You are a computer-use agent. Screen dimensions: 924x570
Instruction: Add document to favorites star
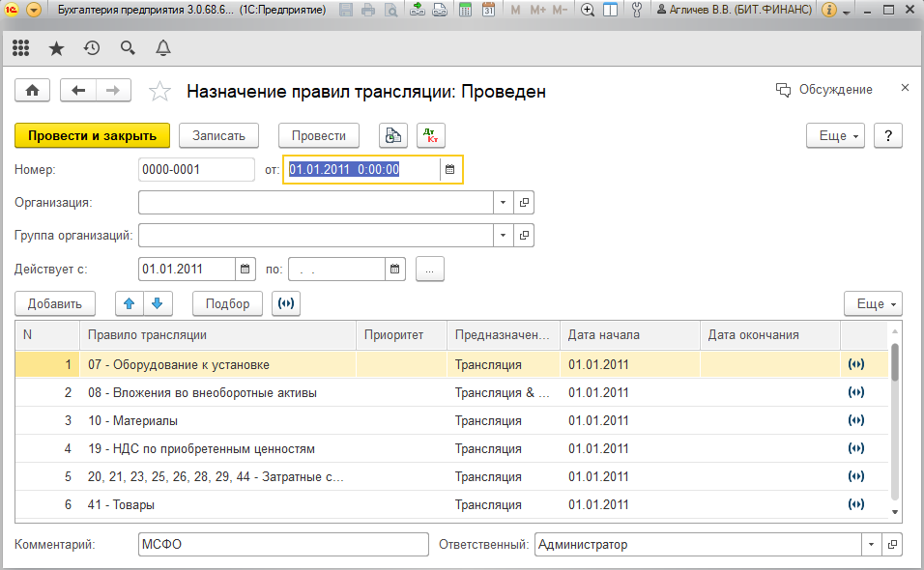point(160,92)
